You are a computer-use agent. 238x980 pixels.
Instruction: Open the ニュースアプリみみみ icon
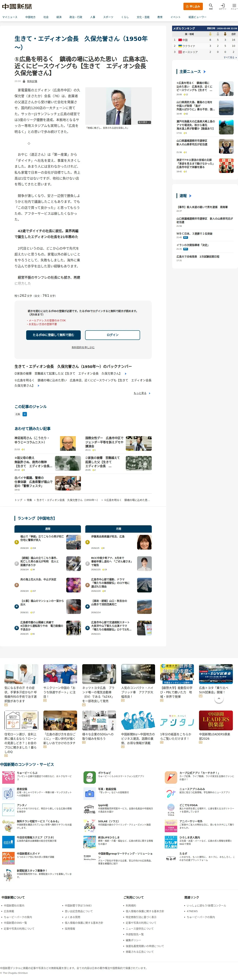pyautogui.click(x=171, y=793)
